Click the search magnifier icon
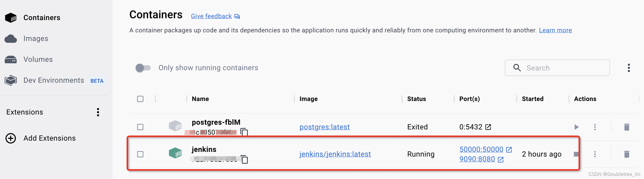The image size is (644, 179). tap(517, 68)
